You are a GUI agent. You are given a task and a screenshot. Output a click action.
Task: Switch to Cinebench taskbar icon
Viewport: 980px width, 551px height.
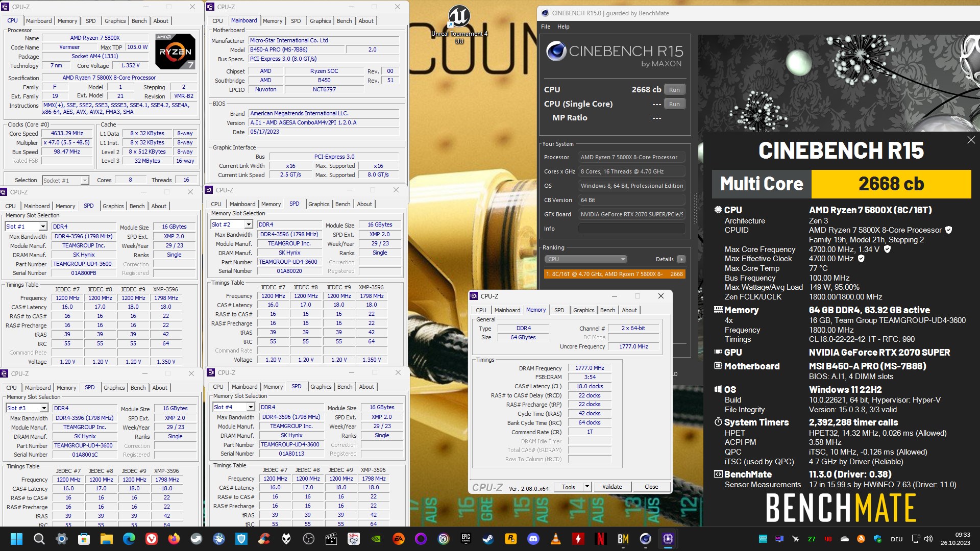pos(645,539)
